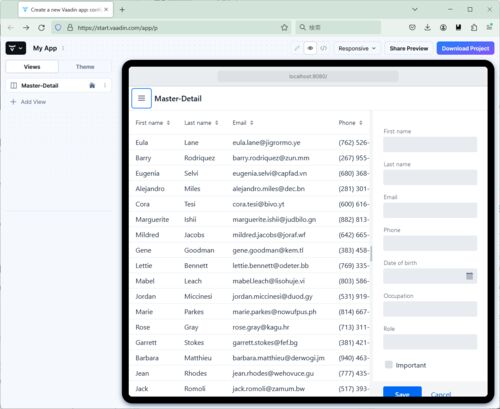Select the Jean Rhodes row
Viewport: 500px width, 409px height.
250,373
